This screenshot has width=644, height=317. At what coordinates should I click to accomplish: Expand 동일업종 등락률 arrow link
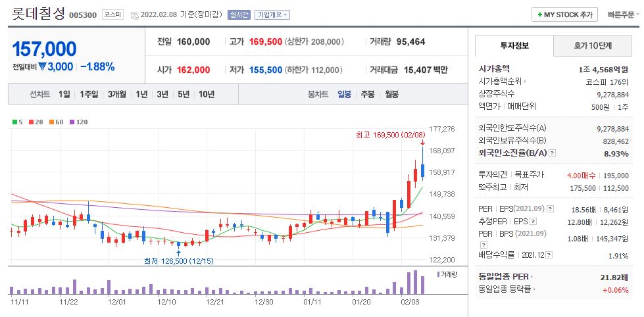point(534,289)
